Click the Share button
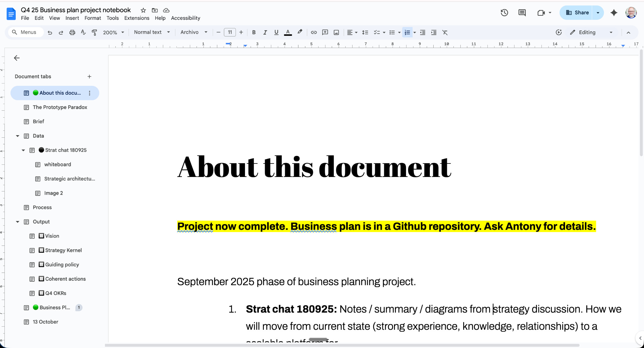644x348 pixels. (x=577, y=13)
